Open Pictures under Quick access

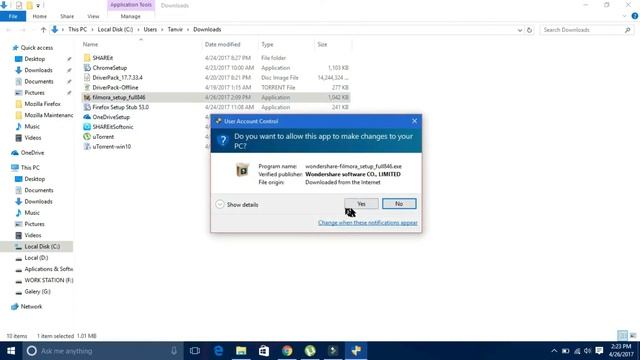34,93
